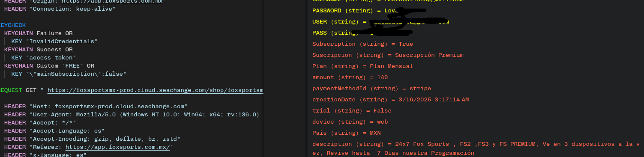Screen dimensions: 644x157
Task: Click the 'Plan Mensual' variable line
Action: 362,66
